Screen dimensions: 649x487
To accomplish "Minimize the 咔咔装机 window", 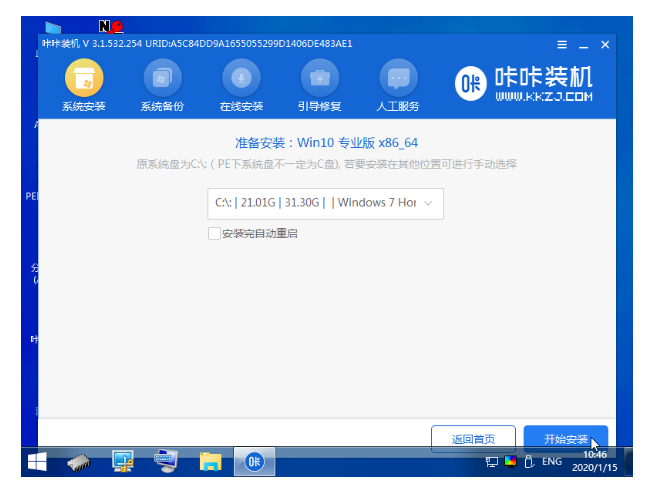I will [x=584, y=45].
